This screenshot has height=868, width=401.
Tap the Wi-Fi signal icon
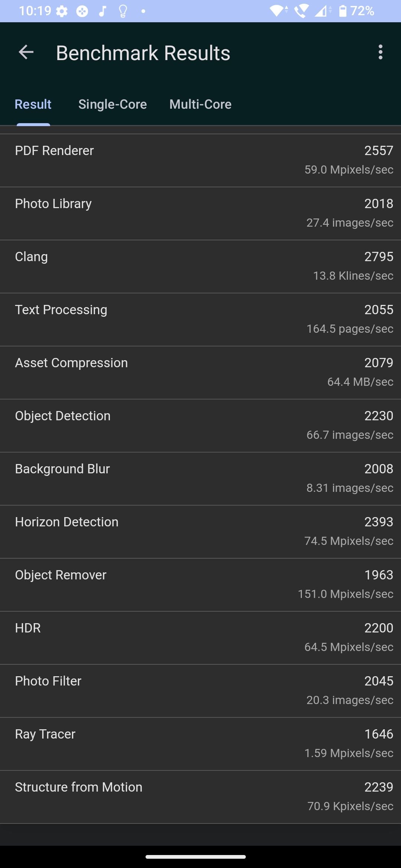[279, 11]
